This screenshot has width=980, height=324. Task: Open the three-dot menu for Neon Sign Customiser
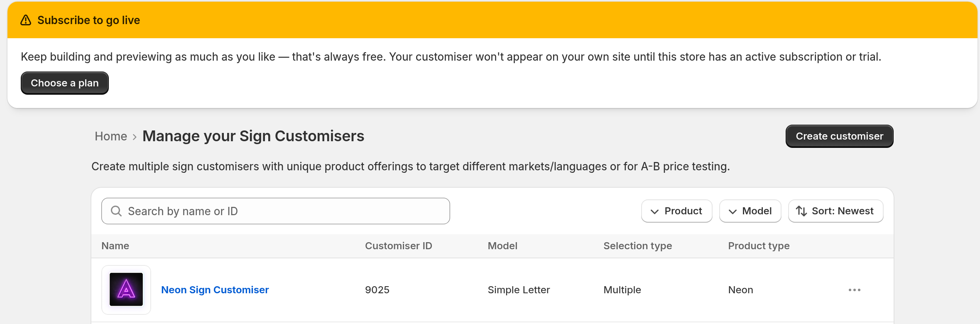pos(855,290)
